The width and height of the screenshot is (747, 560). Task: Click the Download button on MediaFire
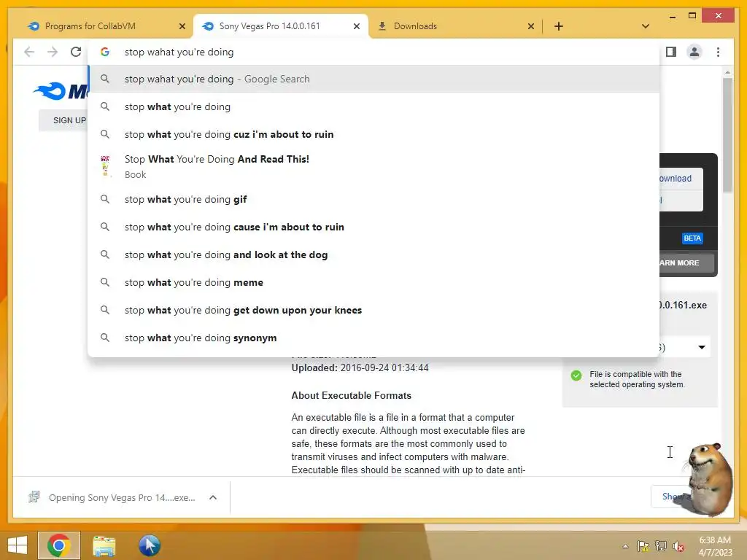[x=680, y=179]
